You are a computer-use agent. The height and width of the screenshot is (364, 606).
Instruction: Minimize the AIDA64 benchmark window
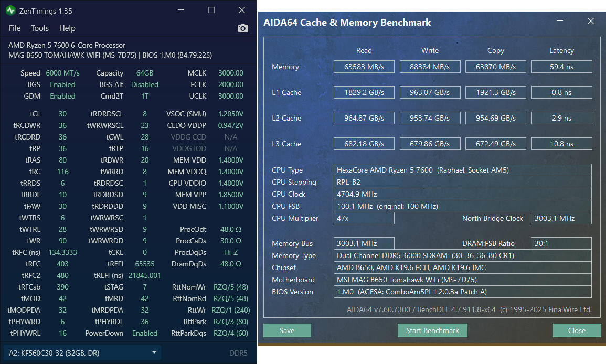coord(561,22)
